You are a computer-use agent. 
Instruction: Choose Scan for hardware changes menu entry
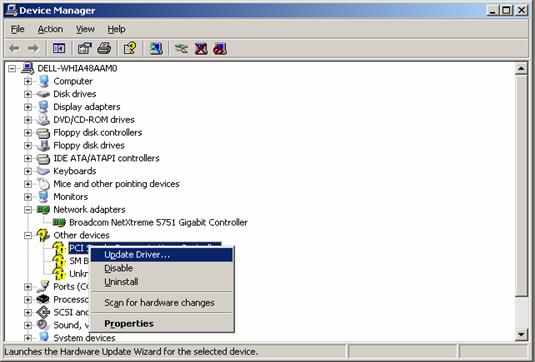coord(162,303)
